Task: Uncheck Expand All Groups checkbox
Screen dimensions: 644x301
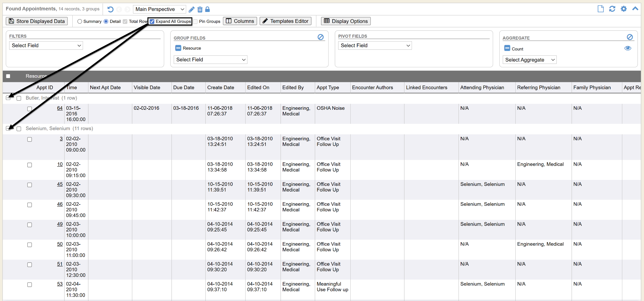Action: (x=152, y=21)
